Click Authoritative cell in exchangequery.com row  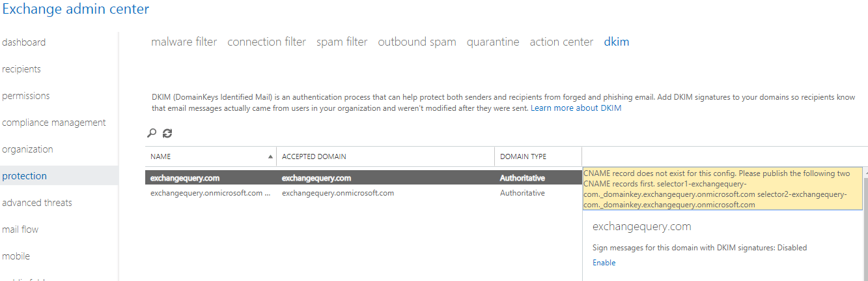click(522, 178)
